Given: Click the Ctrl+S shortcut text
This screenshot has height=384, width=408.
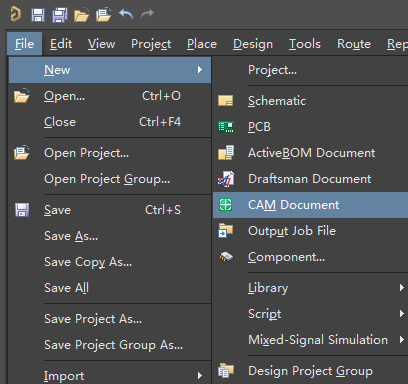Looking at the screenshot, I should coord(163,210).
